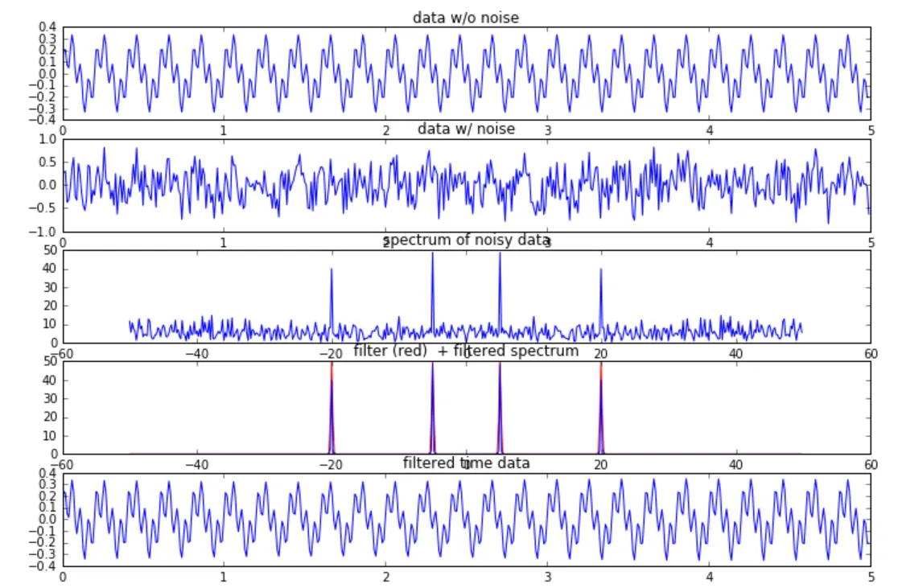Click the 'filtered time data' title
This screenshot has width=898, height=588.
466,463
